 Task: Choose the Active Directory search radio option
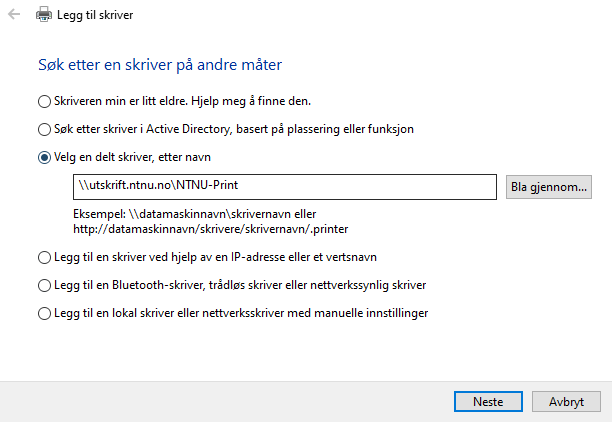44,129
